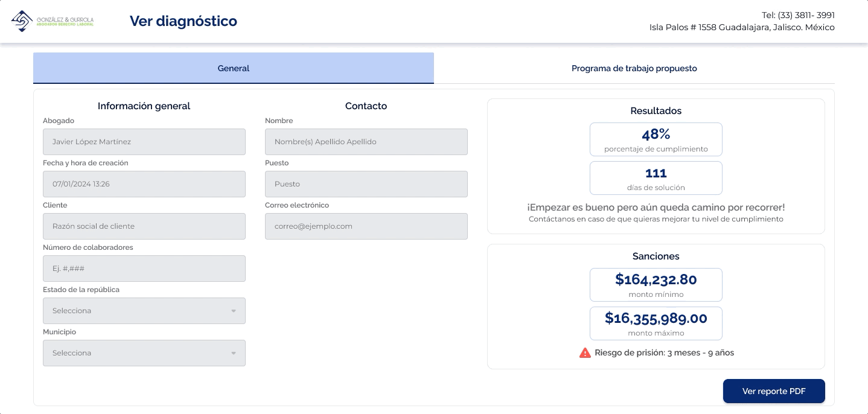Click the Riesgo de prisión: 3 meses - 9 años text
Image resolution: width=868 pixels, height=414 pixels.
[665, 352]
